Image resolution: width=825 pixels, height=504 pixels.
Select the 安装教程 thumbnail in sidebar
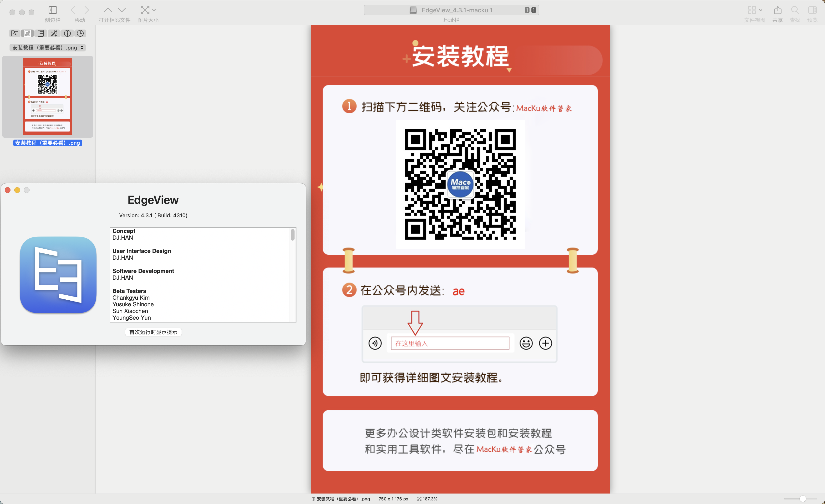[x=48, y=96]
